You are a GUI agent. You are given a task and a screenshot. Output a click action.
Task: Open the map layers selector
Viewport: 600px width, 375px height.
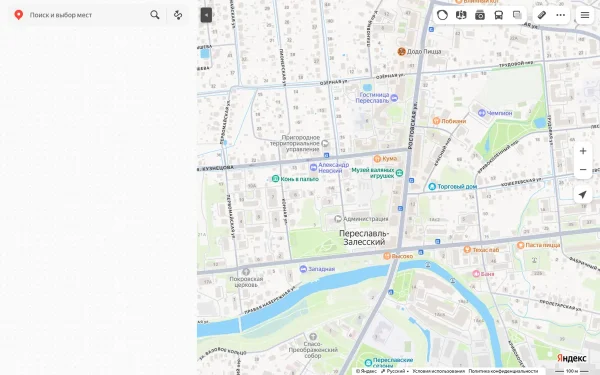517,15
